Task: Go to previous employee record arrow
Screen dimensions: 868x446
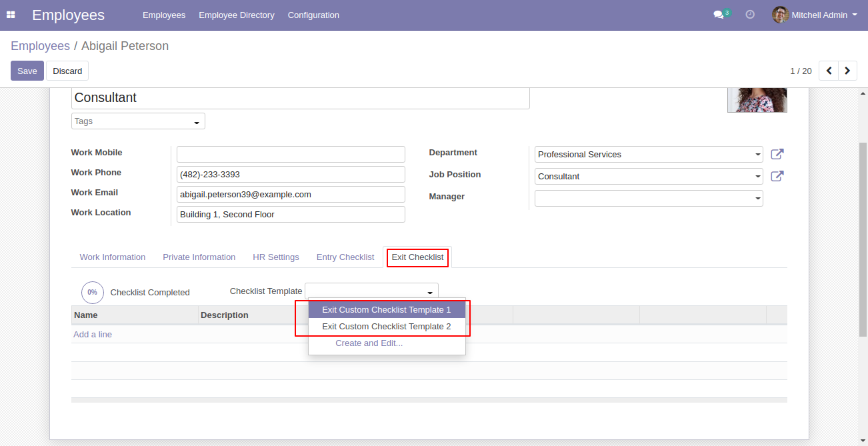Action: [829, 71]
